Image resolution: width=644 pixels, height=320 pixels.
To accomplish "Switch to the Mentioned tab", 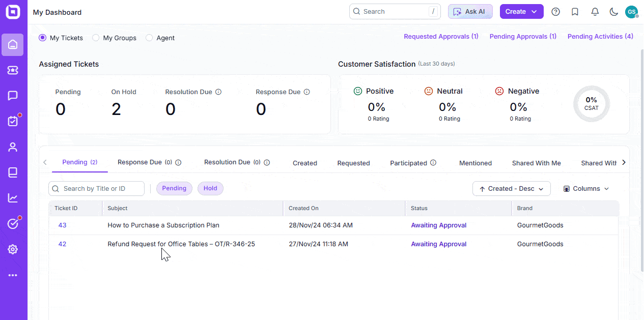I will pyautogui.click(x=475, y=163).
